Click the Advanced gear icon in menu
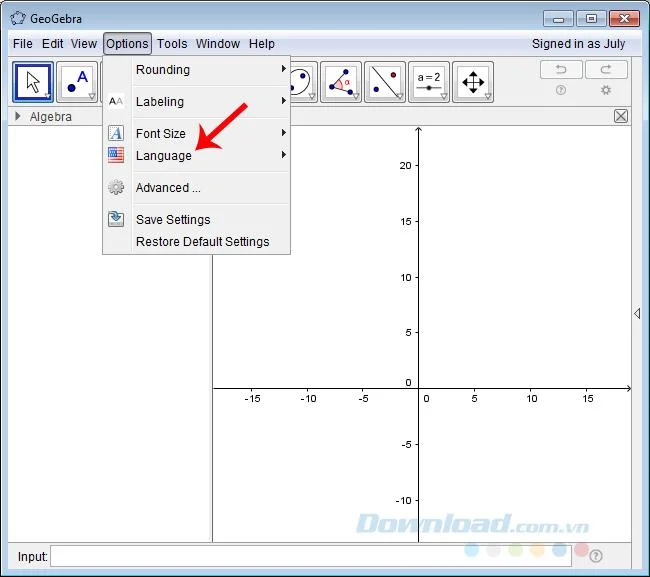 click(x=116, y=187)
